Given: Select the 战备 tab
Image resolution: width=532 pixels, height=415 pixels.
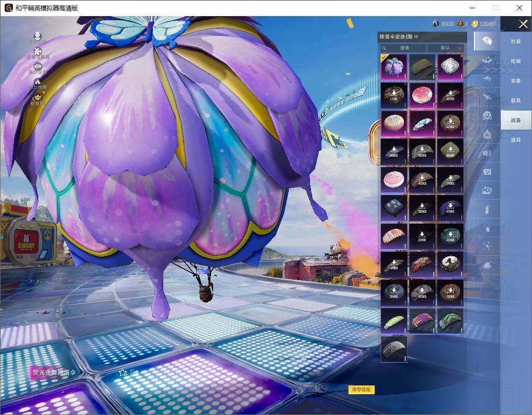Looking at the screenshot, I should (516, 120).
